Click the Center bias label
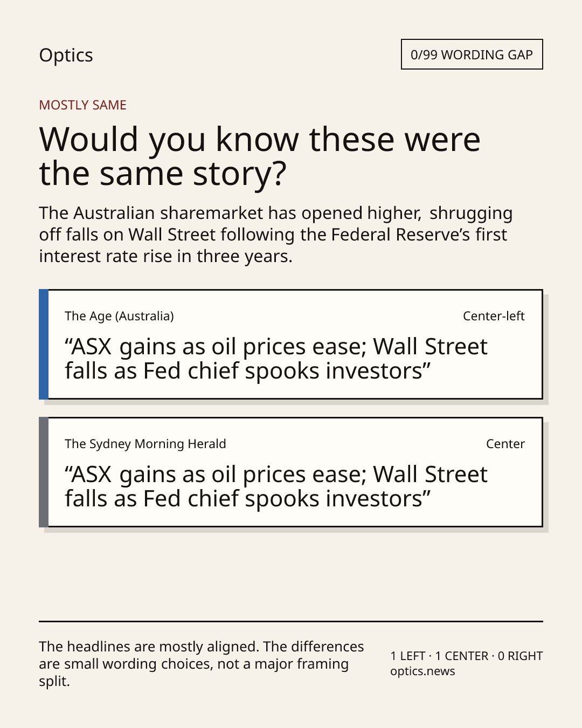 [505, 444]
